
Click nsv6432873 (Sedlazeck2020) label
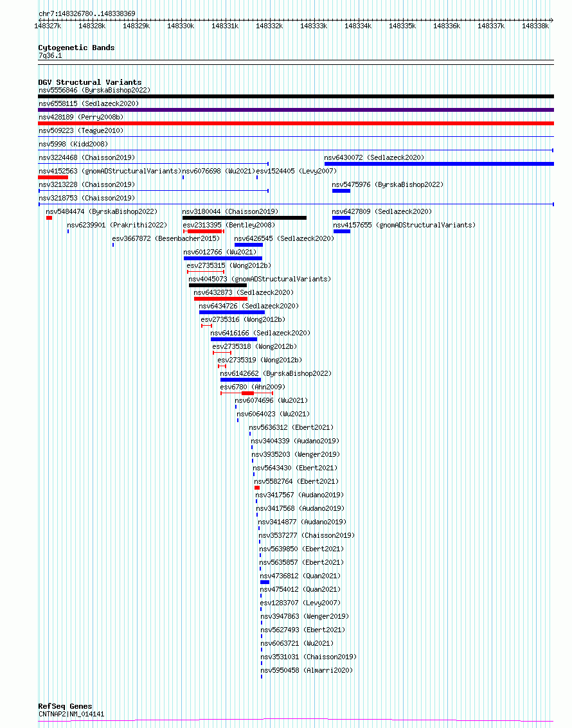click(x=244, y=292)
